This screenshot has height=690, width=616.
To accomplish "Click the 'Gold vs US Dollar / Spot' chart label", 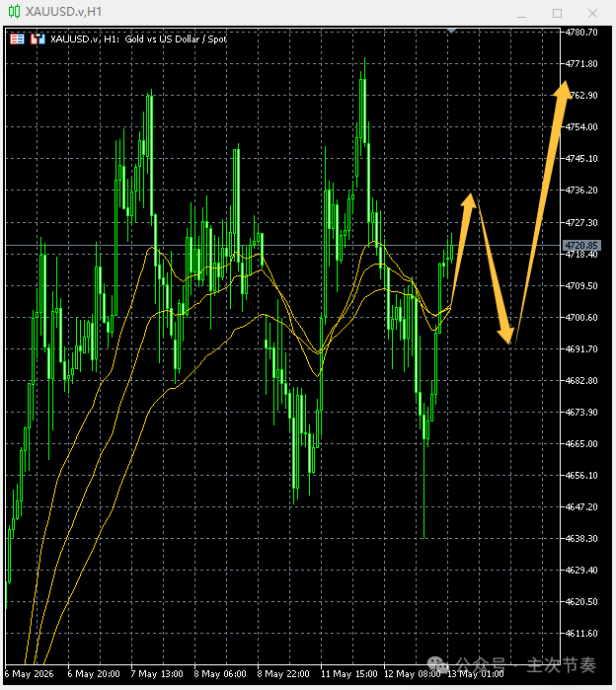I will click(176, 39).
